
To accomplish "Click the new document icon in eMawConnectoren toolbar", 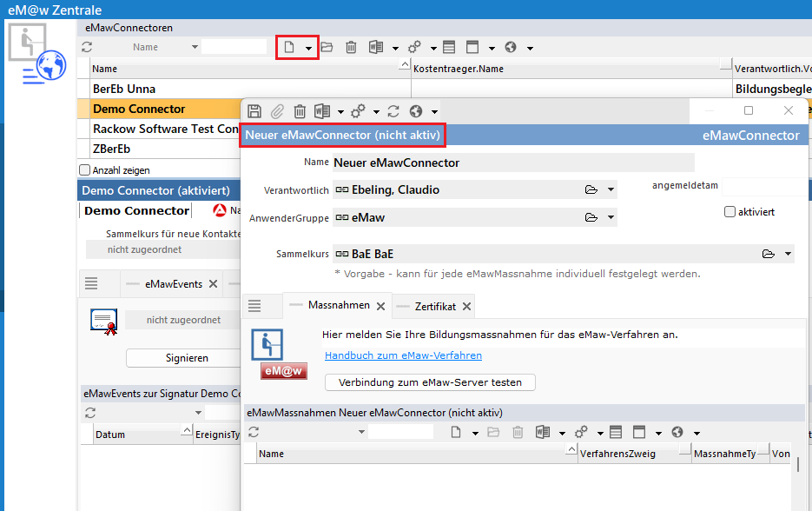I will click(x=290, y=47).
